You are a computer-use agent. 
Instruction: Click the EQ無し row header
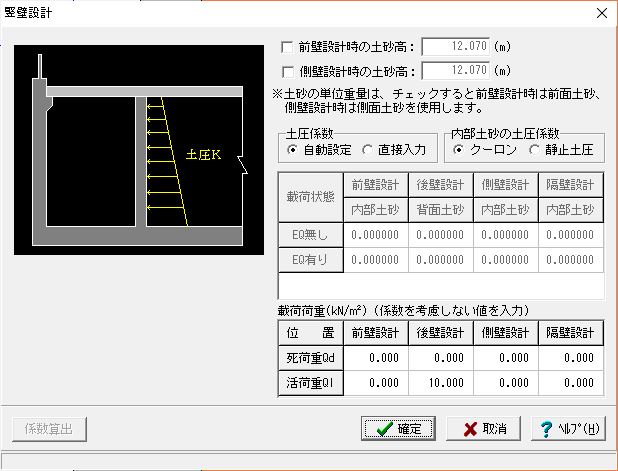[x=311, y=235]
